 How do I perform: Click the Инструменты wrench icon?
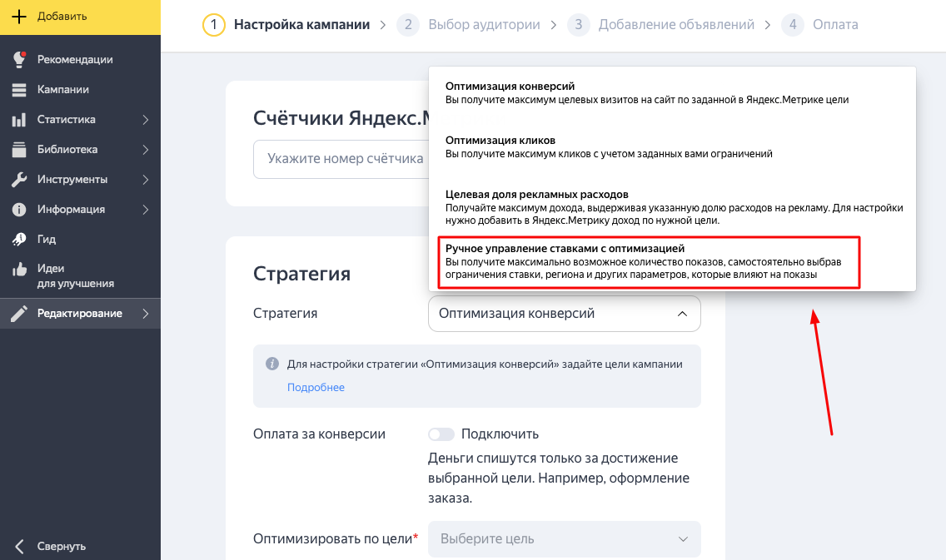pos(19,180)
